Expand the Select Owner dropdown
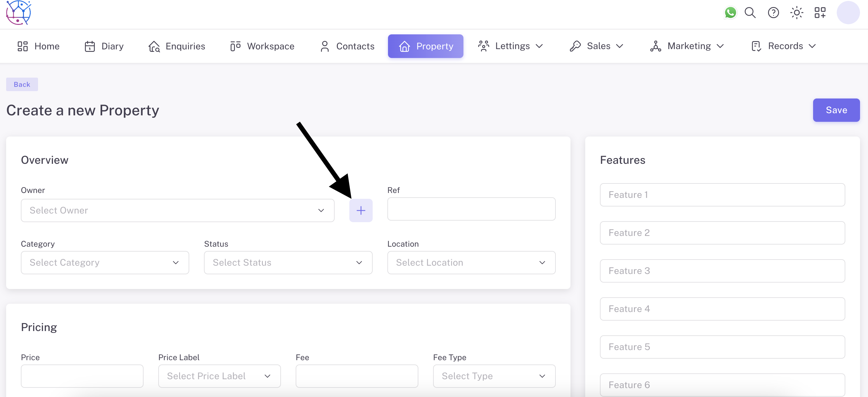 [x=177, y=210]
